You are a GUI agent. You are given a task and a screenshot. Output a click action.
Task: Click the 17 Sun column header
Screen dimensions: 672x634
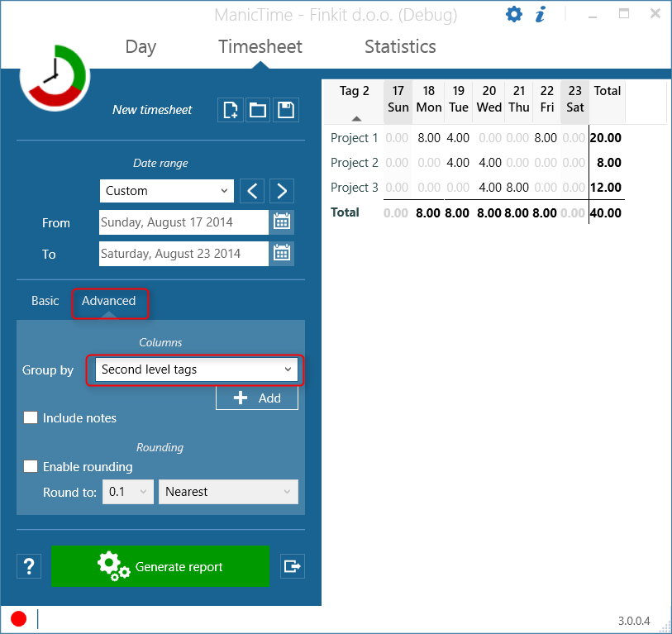click(x=398, y=102)
